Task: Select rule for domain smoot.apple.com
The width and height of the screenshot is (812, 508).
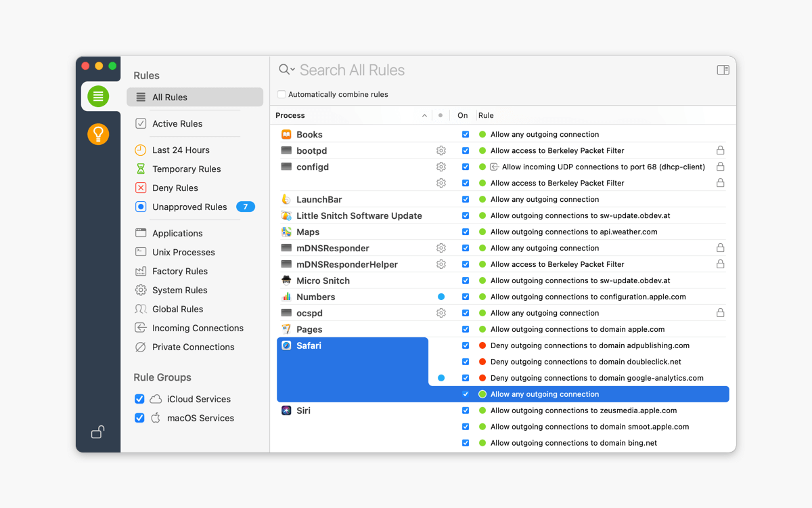Action: [589, 427]
